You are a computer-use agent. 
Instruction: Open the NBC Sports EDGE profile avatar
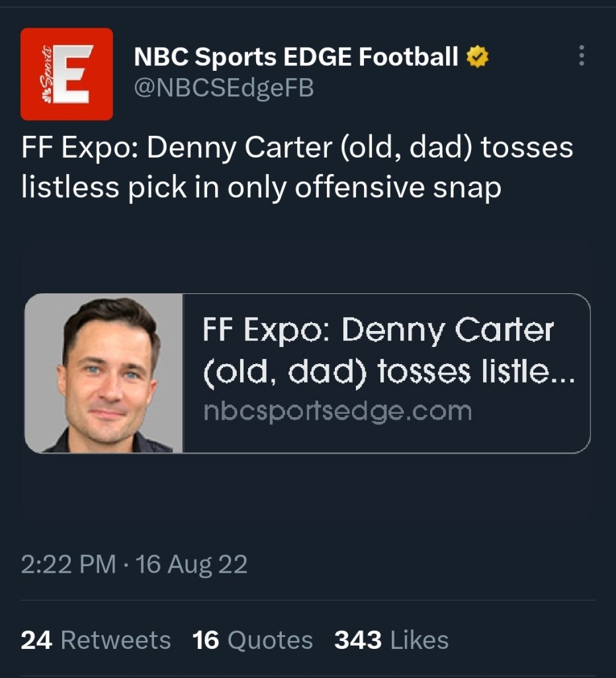point(66,74)
